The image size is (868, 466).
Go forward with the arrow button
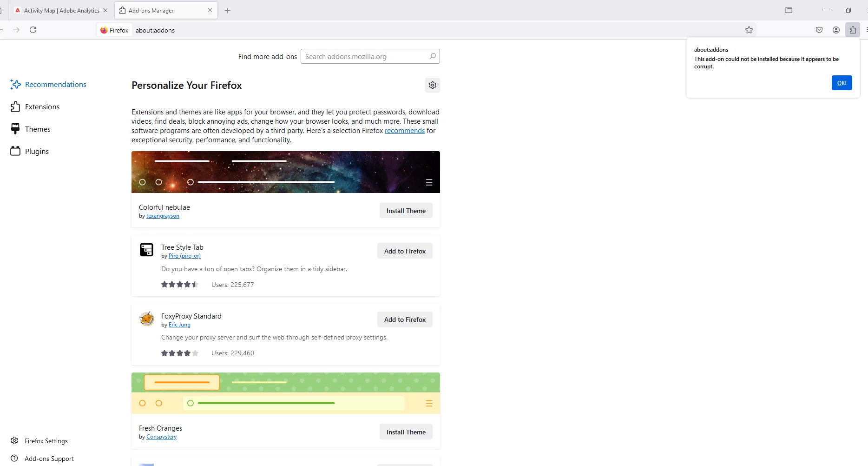tap(16, 30)
